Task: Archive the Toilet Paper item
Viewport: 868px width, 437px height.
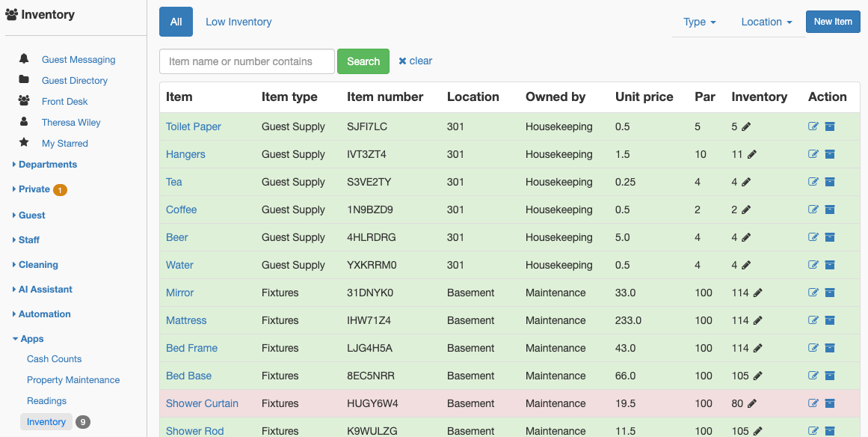Action: 830,126
